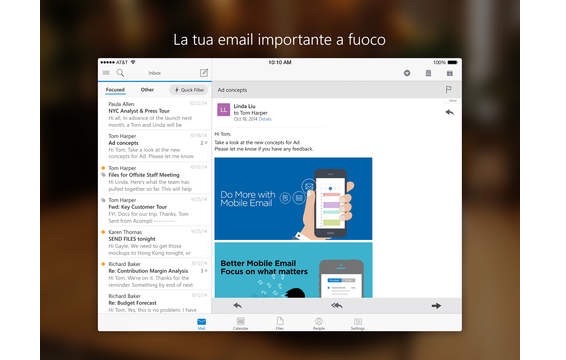Click the reply all icon in bottom bar
This screenshot has width=566, height=360.
point(336,306)
